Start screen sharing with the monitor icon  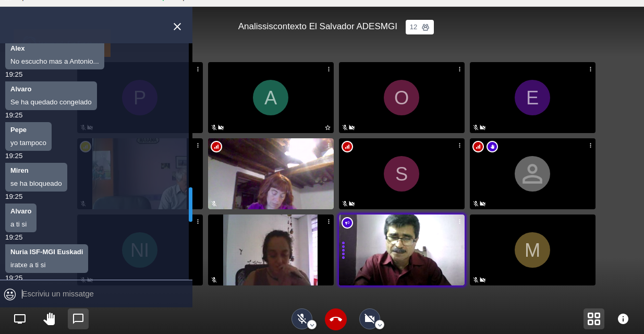pos(20,319)
